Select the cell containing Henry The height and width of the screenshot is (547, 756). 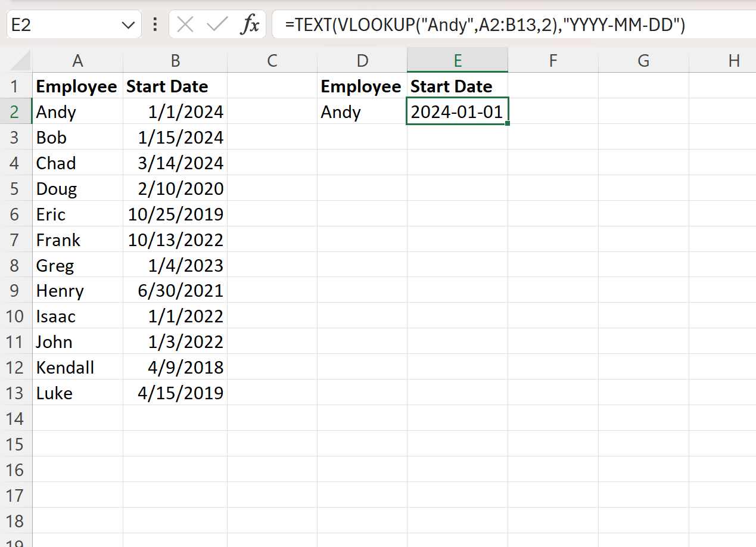click(77, 291)
